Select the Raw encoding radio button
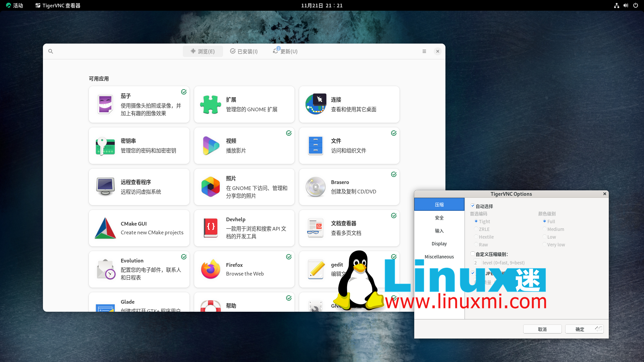Viewport: 644px width, 362px height. tap(476, 244)
